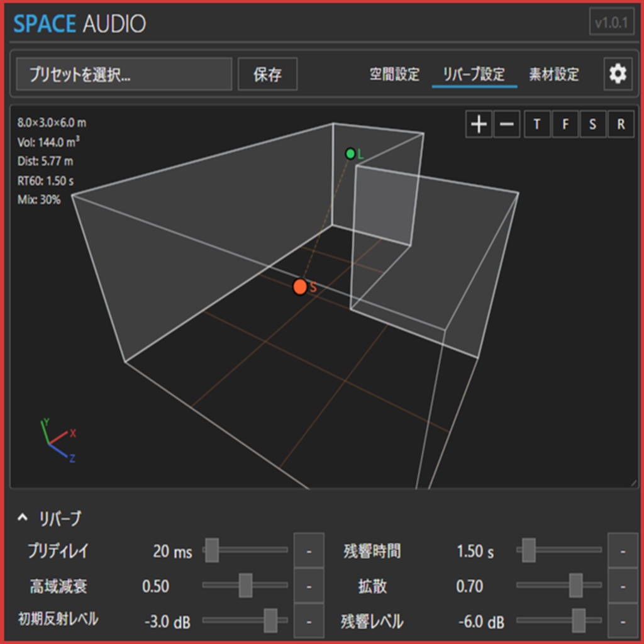The height and width of the screenshot is (644, 644).
Task: Switch to top view T button
Action: click(537, 124)
